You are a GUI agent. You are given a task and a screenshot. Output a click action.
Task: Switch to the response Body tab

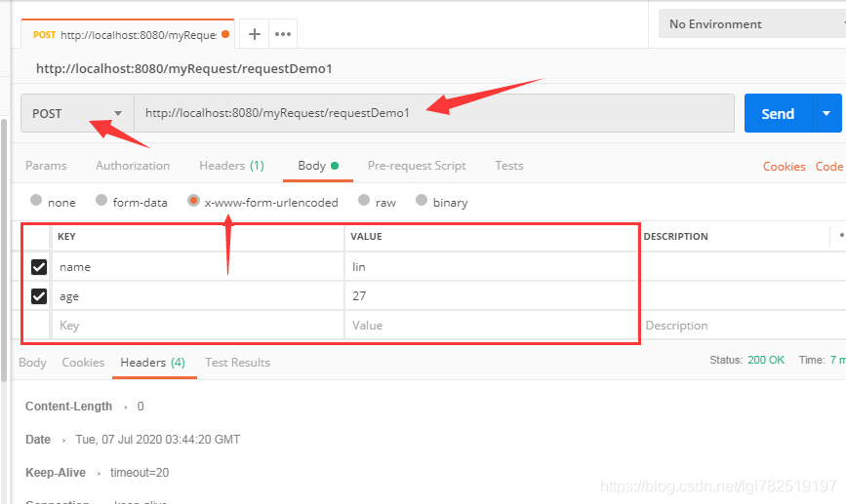point(32,363)
